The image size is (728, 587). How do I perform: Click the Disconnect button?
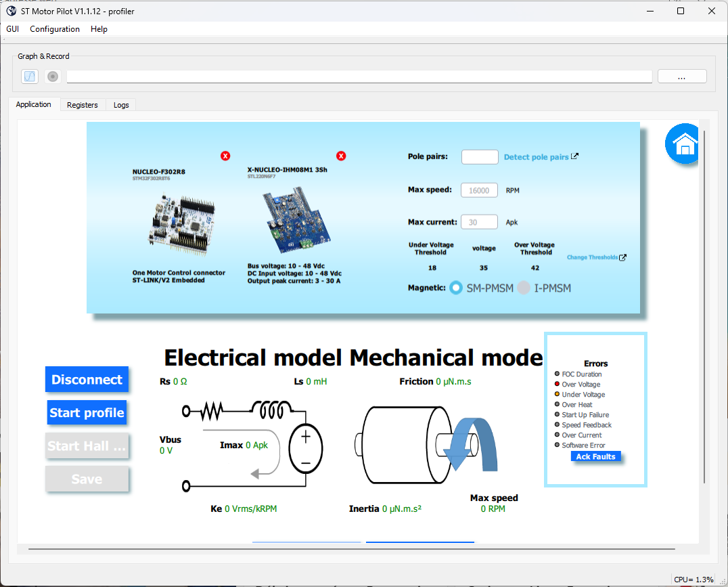[x=87, y=379]
